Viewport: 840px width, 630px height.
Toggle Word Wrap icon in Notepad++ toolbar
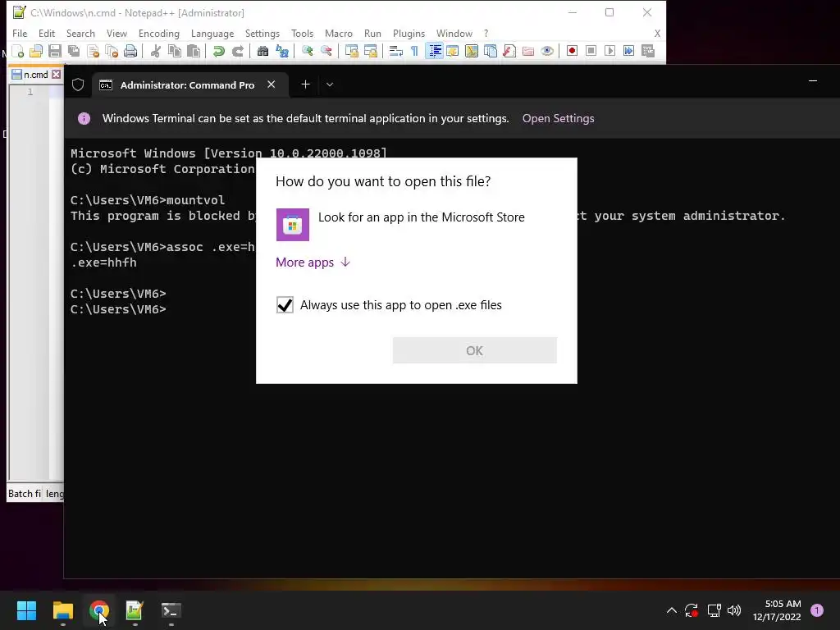[395, 51]
